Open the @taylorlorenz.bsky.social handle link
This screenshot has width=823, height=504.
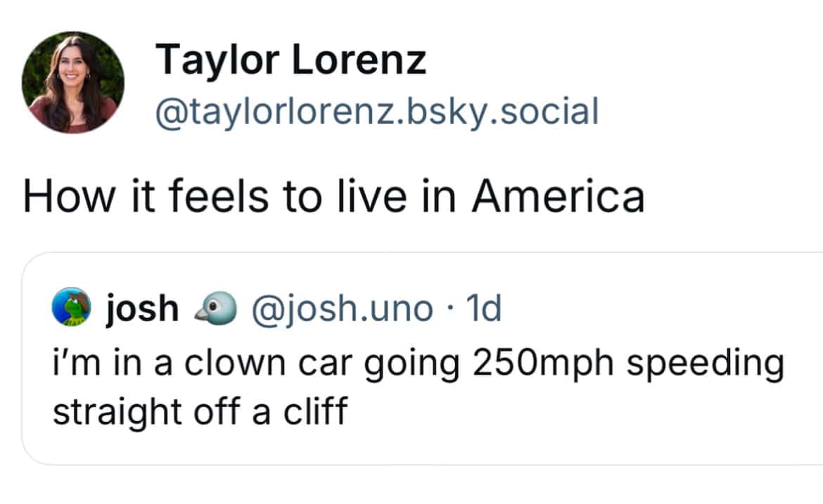pyautogui.click(x=376, y=111)
